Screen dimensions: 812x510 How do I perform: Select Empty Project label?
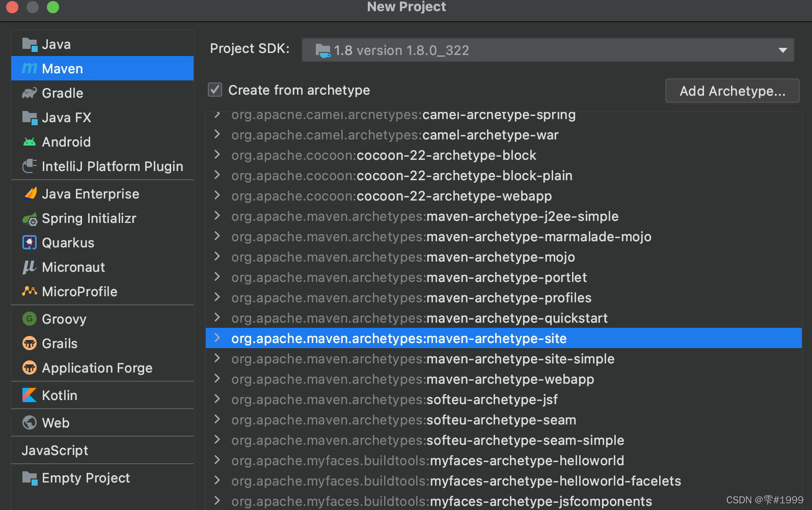tap(86, 478)
